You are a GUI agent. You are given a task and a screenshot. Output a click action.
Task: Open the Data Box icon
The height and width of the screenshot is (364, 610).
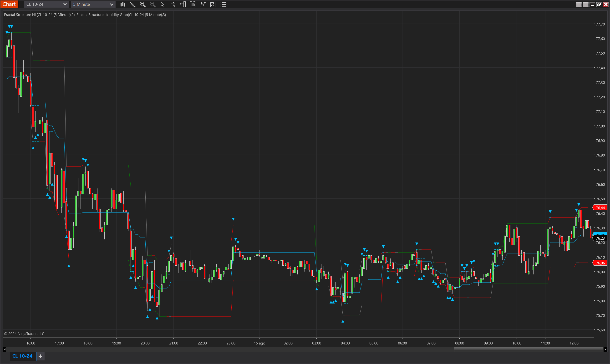(x=173, y=4)
